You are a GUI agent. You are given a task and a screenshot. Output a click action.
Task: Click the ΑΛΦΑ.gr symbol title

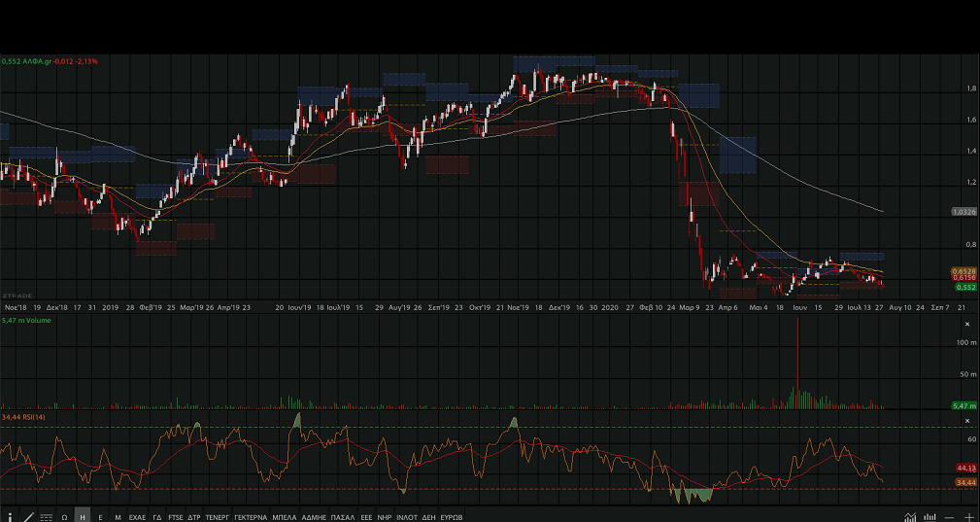point(37,61)
